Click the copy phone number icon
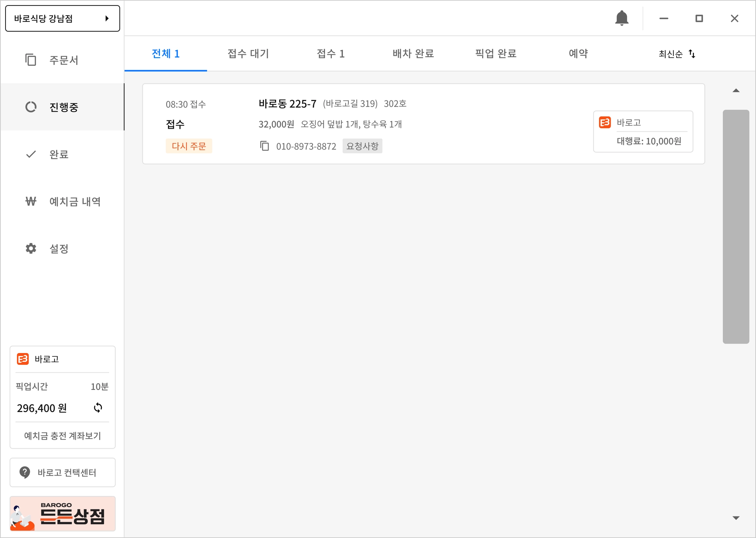 (264, 146)
